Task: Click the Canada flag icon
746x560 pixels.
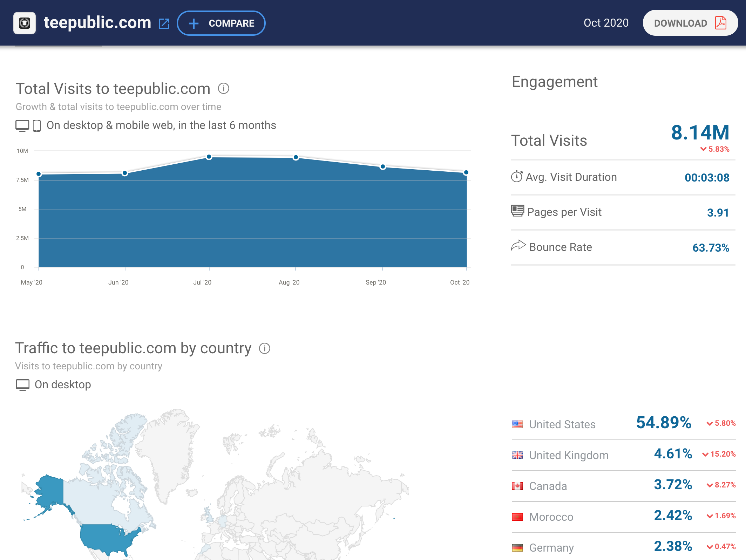Action: coord(517,486)
